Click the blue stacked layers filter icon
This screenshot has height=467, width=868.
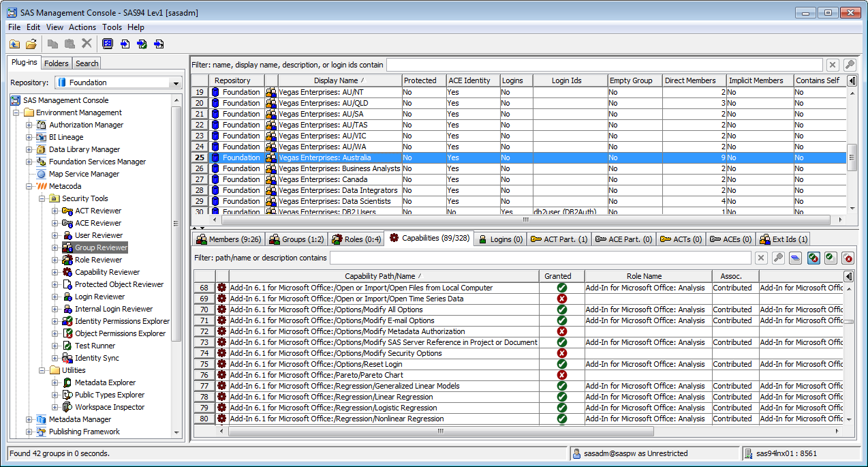point(794,258)
